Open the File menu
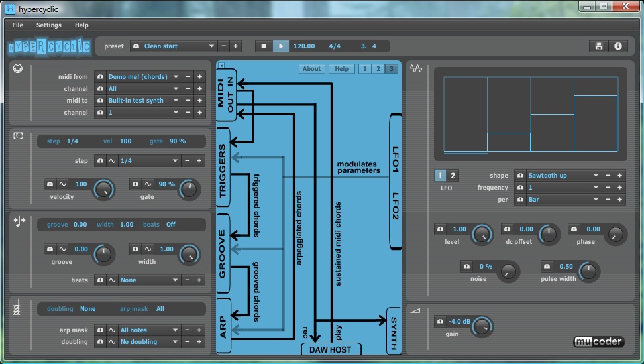This screenshot has width=644, height=364. tap(18, 25)
